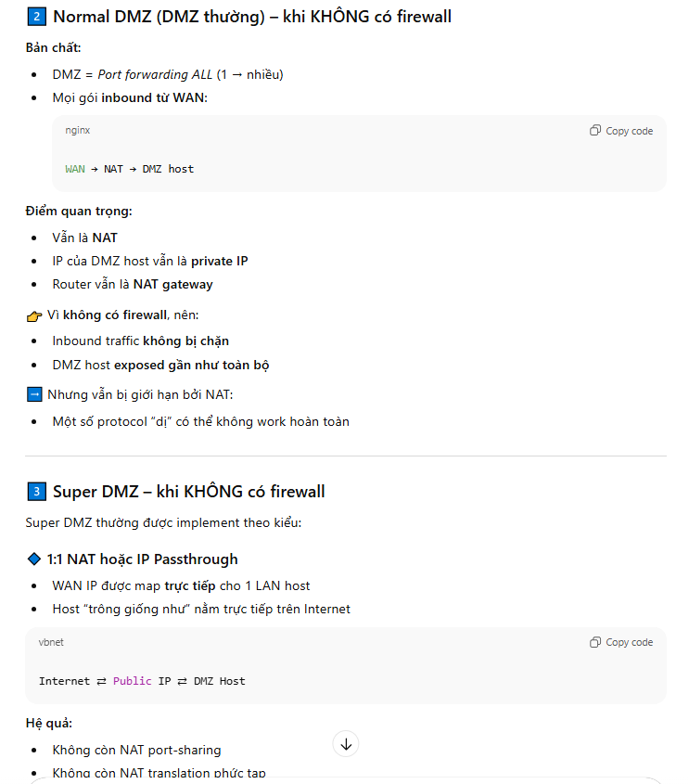Click the "Hệ quả:" label

(49, 723)
